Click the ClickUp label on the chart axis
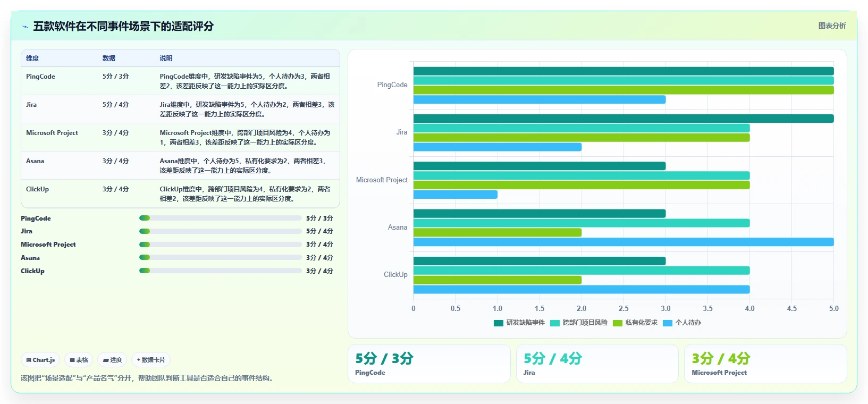This screenshot has width=868, height=404. [x=395, y=275]
